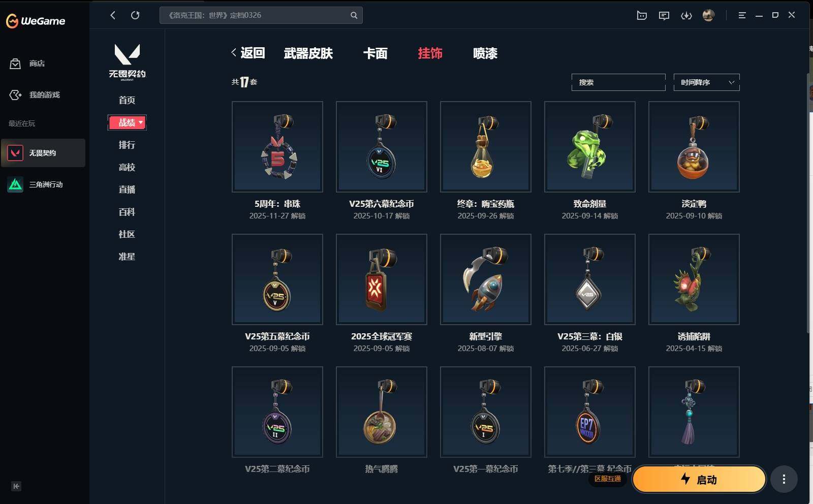Click the back arrow in top toolbar
The height and width of the screenshot is (504, 813).
click(113, 15)
